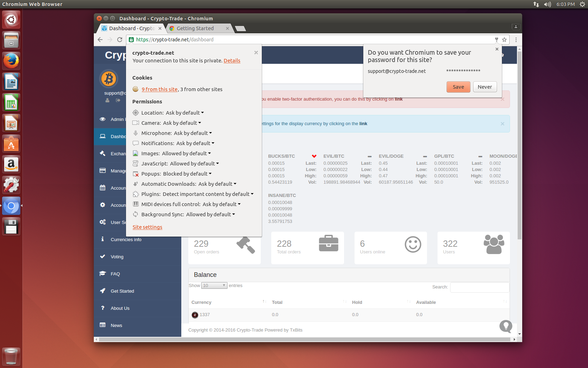Open Firefox from the Ubuntu launcher
588x368 pixels.
point(11,61)
